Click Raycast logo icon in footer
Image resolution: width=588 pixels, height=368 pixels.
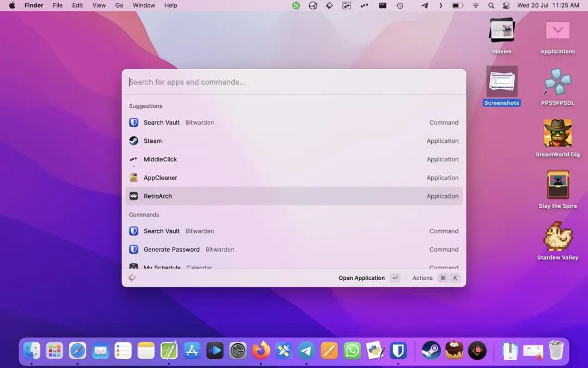pyautogui.click(x=132, y=278)
